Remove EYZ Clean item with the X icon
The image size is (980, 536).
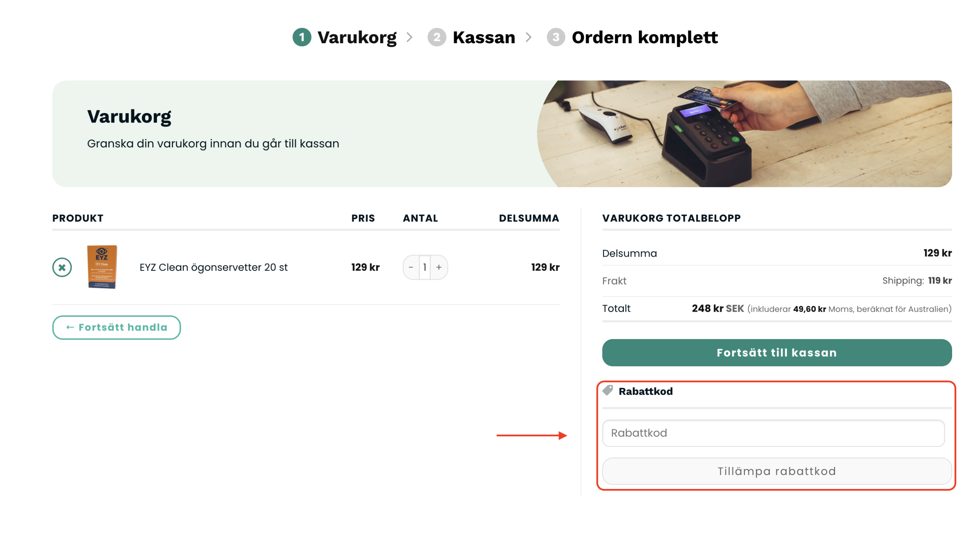pos(62,267)
